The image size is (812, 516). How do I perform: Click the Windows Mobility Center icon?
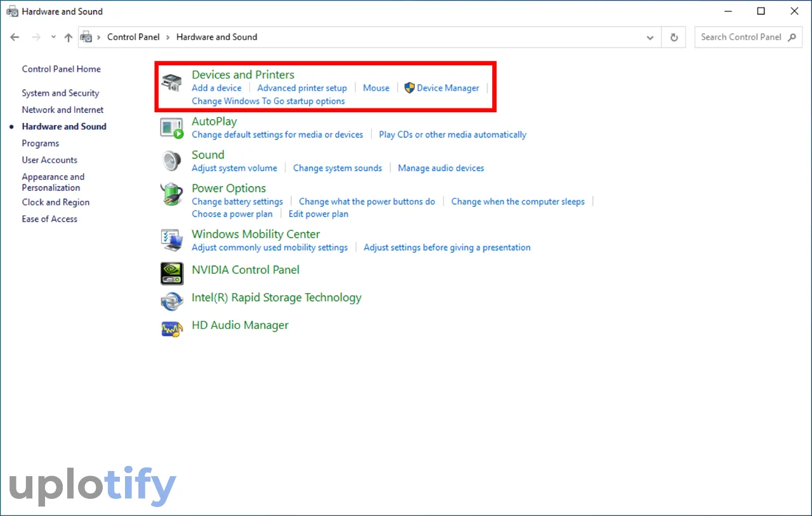tap(171, 240)
